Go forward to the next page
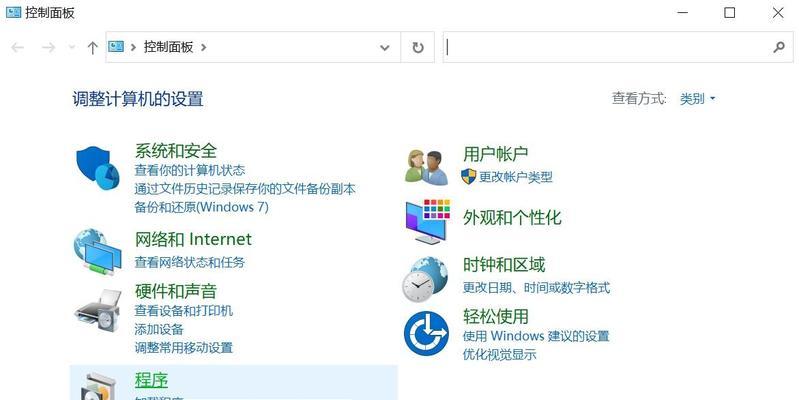The width and height of the screenshot is (799, 400). click(x=48, y=48)
